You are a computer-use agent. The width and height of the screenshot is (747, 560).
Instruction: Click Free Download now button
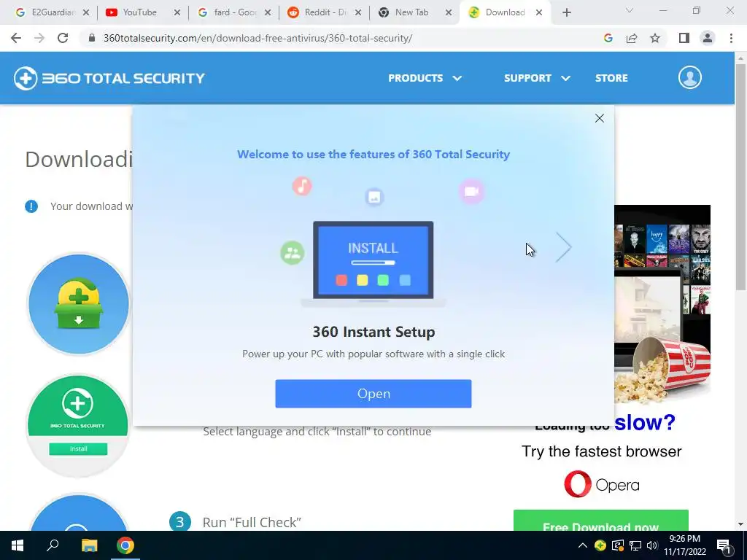point(601,521)
